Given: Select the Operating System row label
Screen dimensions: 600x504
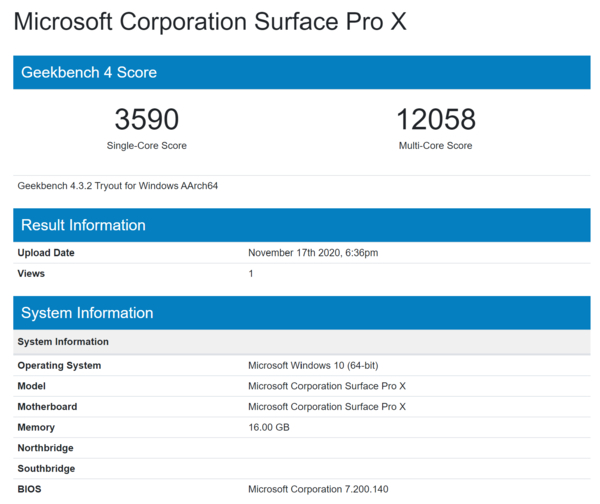Looking at the screenshot, I should 59,366.
